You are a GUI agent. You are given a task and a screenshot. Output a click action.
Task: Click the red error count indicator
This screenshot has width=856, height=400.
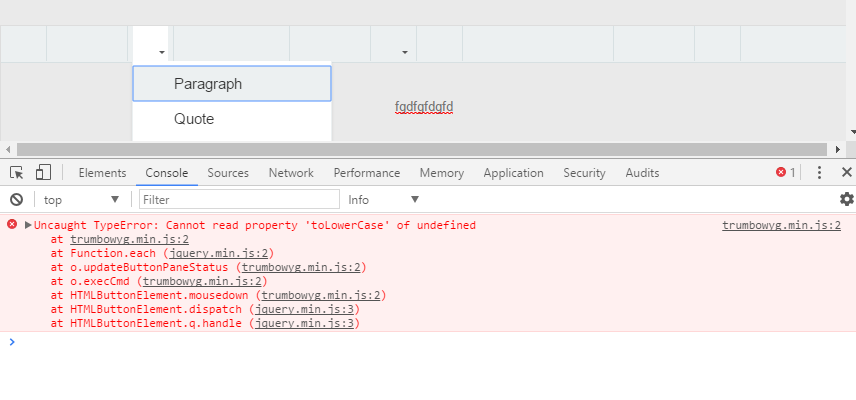click(x=786, y=172)
